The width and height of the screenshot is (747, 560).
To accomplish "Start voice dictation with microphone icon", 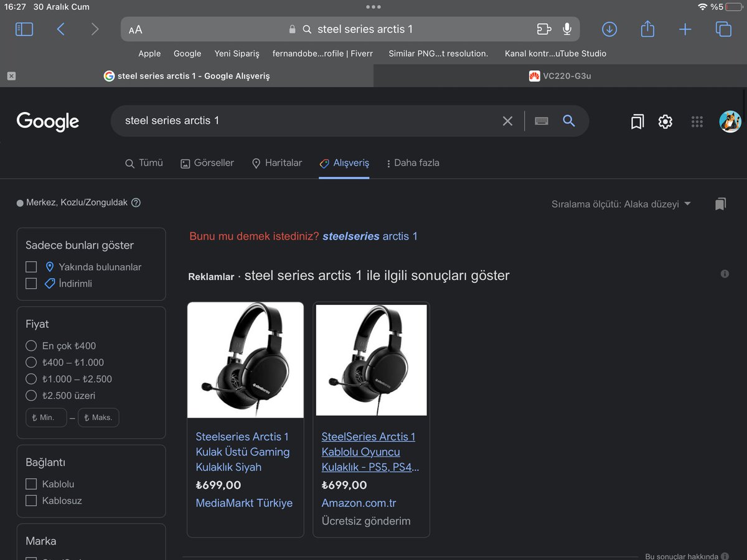I will pyautogui.click(x=567, y=29).
